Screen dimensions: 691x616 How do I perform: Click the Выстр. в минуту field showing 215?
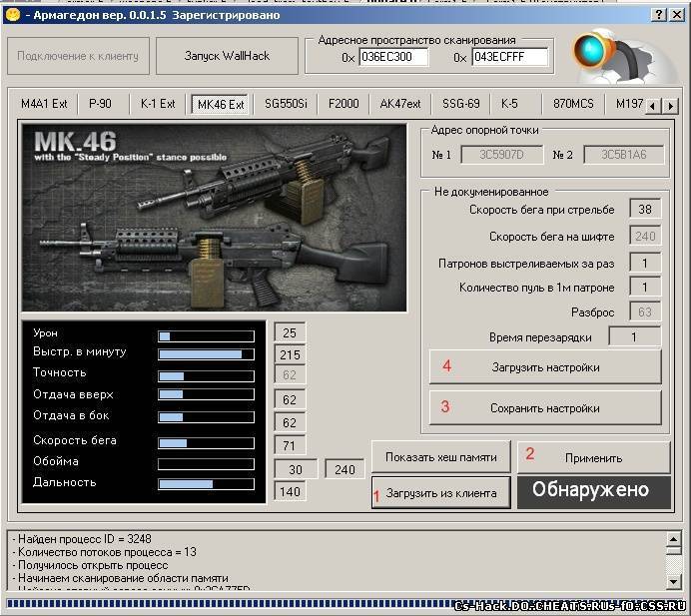290,354
